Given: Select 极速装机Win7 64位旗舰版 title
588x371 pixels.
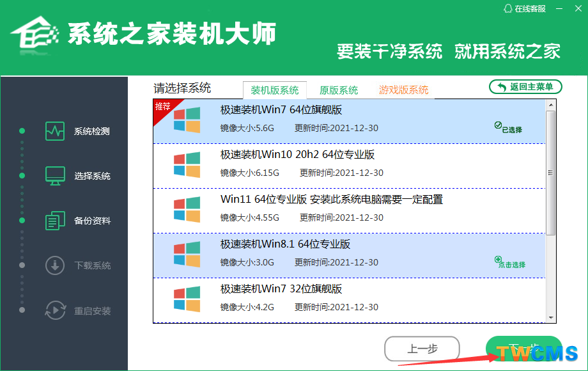Looking at the screenshot, I should point(281,109).
